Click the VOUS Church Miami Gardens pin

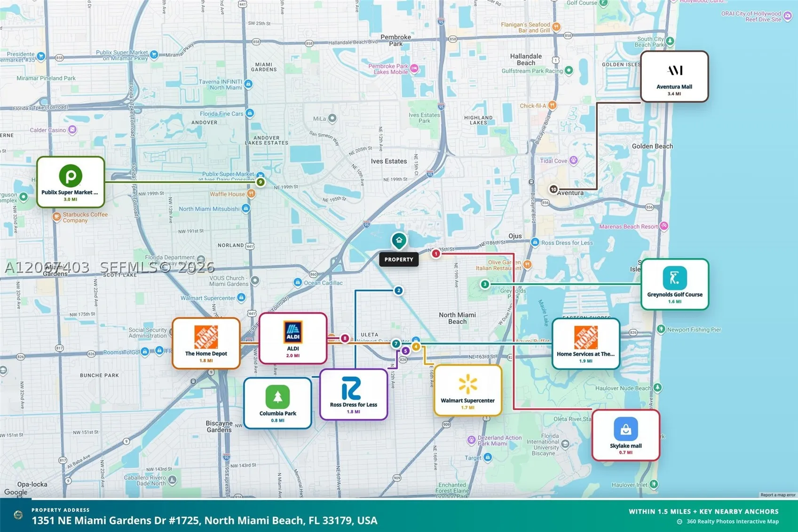coord(255,281)
